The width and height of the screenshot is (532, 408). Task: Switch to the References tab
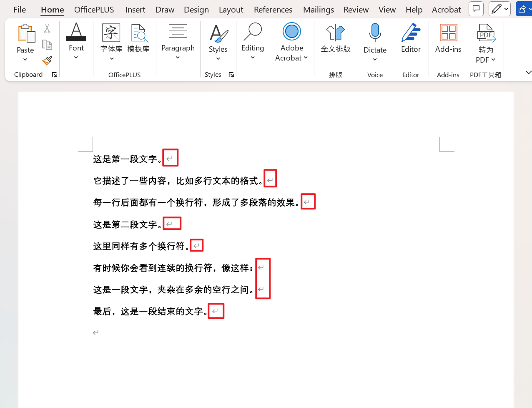click(273, 9)
